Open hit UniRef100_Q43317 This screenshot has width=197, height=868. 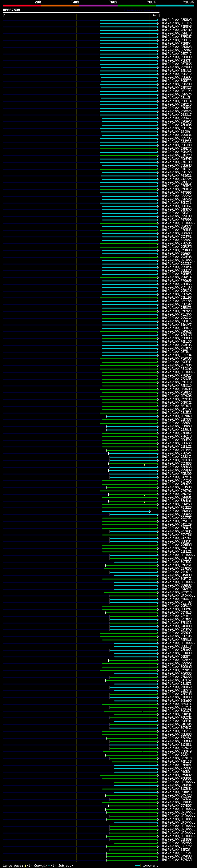(x=177, y=115)
